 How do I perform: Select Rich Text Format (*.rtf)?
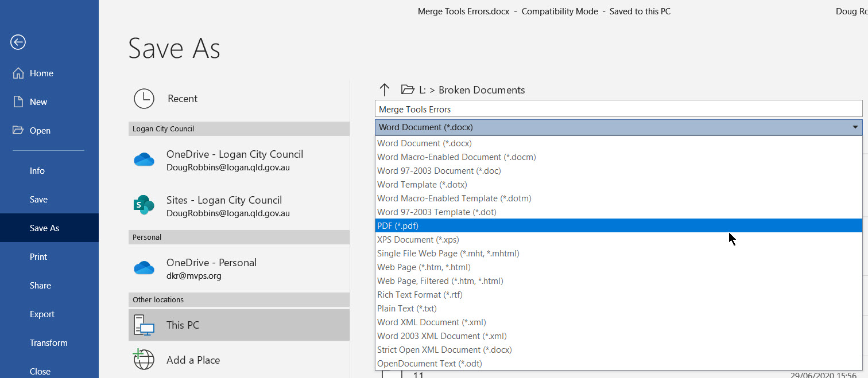point(618,295)
